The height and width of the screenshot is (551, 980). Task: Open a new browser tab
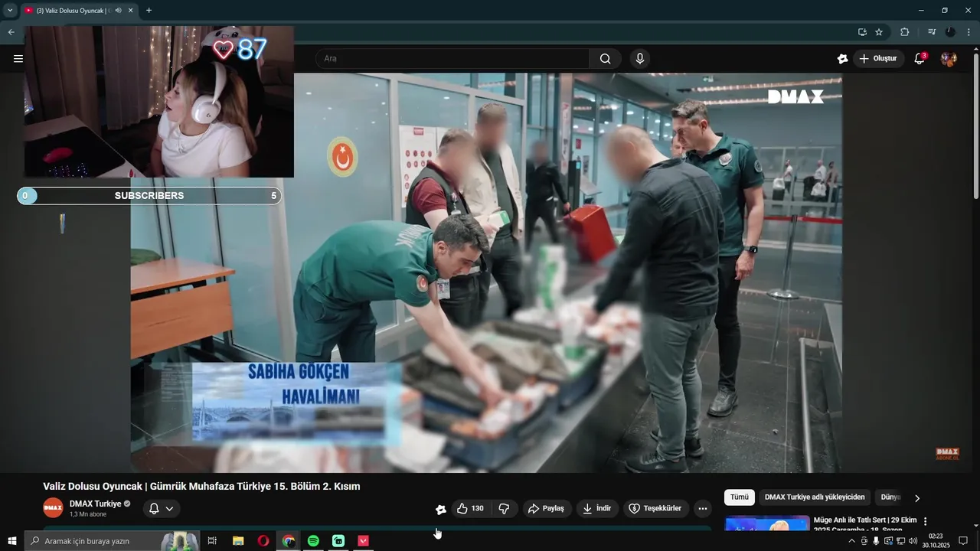[149, 10]
